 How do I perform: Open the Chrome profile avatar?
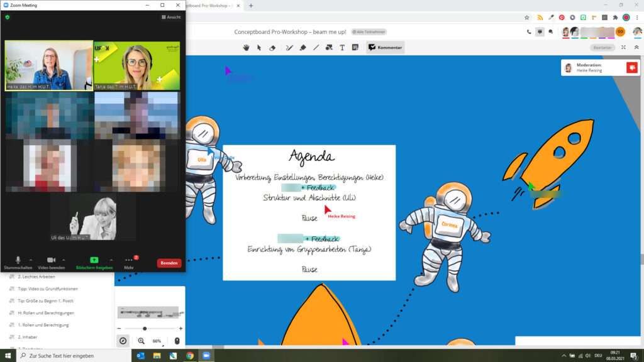pyautogui.click(x=626, y=18)
